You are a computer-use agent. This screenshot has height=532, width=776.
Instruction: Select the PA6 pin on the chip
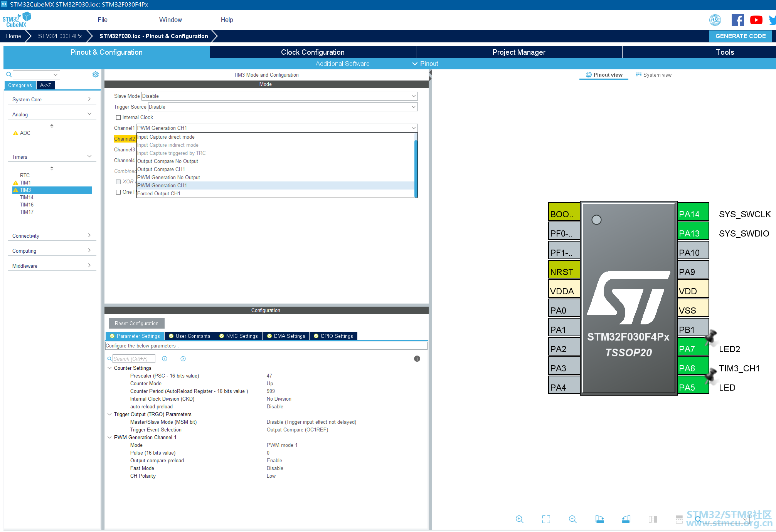coord(693,366)
